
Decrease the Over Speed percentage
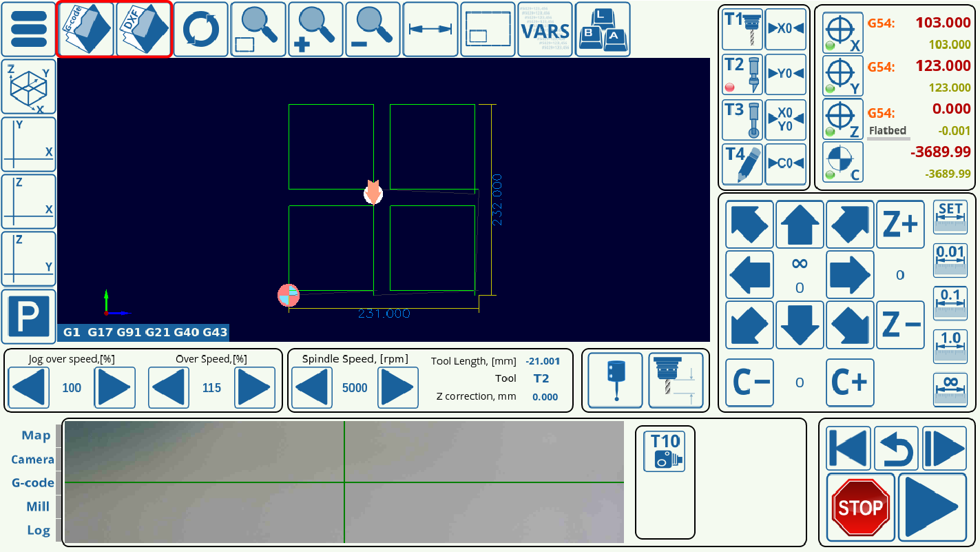coord(168,388)
